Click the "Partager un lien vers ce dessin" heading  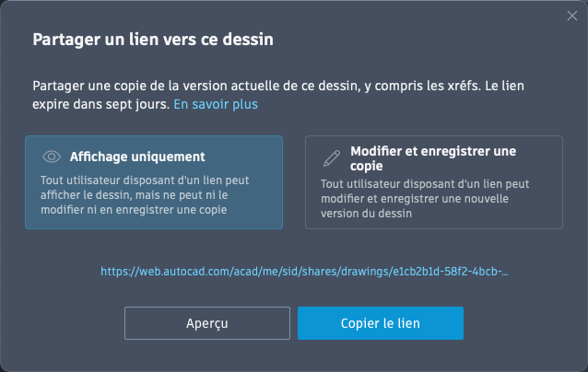[x=153, y=40]
